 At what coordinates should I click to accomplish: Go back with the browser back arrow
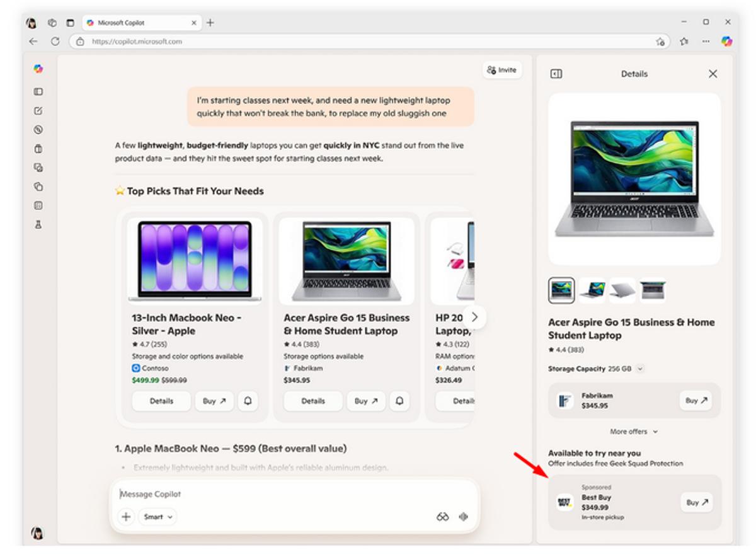(33, 42)
